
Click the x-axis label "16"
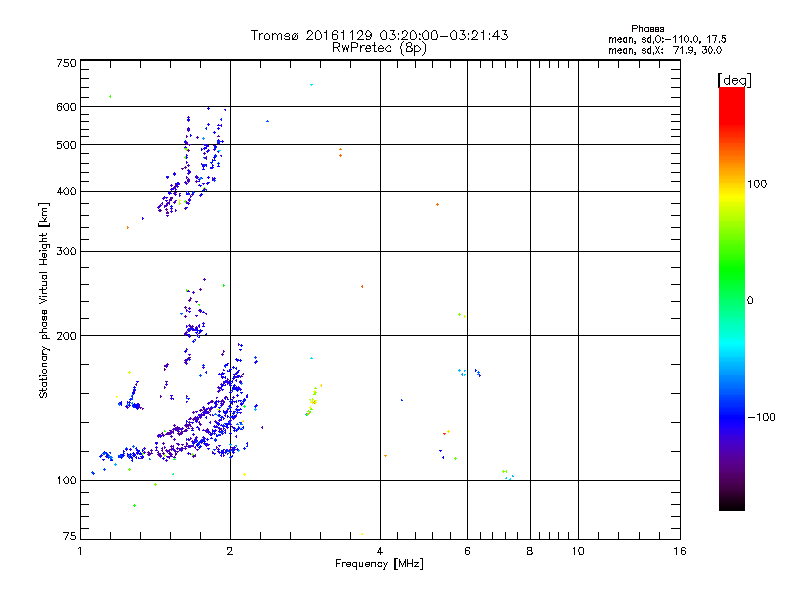[x=680, y=551]
